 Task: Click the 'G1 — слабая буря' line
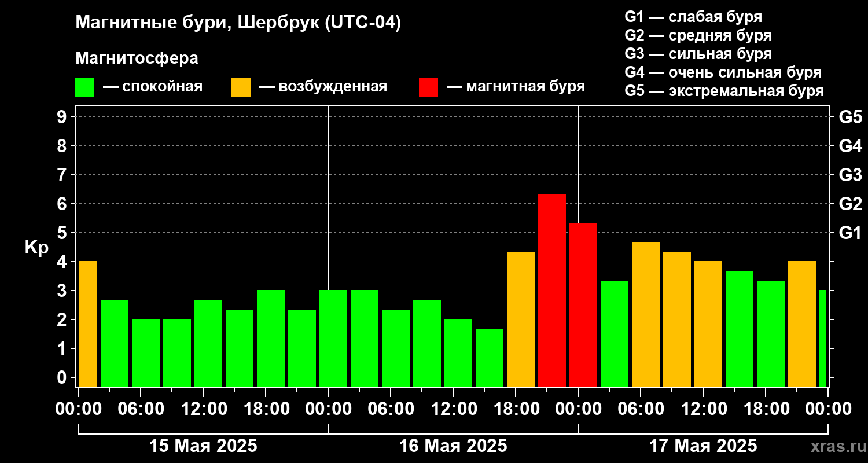693,17
